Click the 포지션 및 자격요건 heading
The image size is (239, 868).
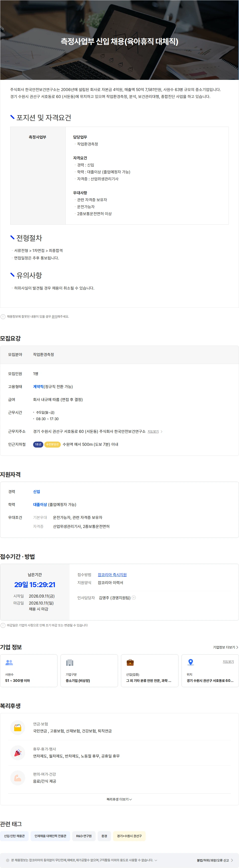pos(44,118)
